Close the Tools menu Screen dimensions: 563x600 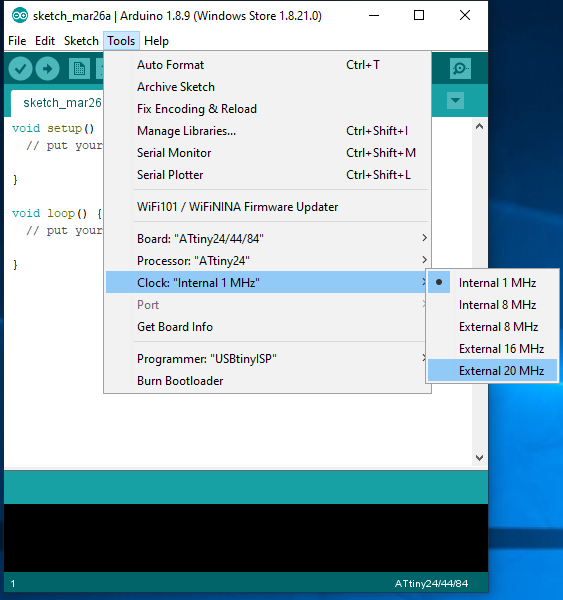tap(121, 41)
